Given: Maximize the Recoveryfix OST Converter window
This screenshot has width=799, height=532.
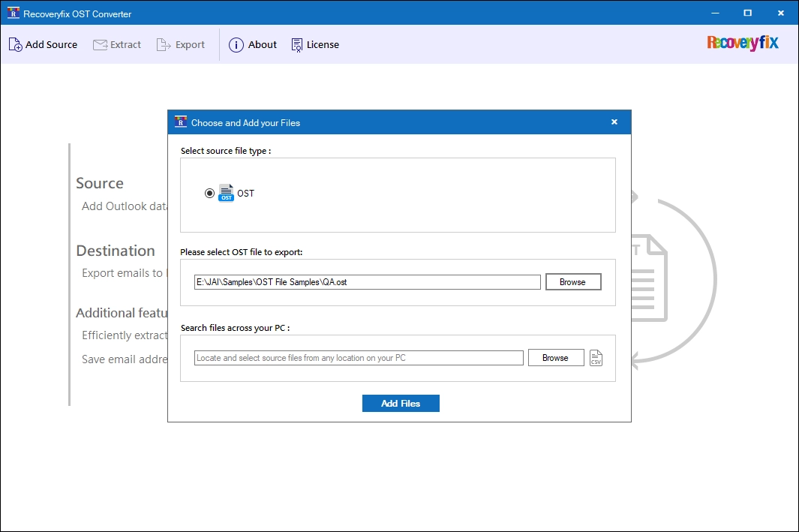Looking at the screenshot, I should click(747, 14).
